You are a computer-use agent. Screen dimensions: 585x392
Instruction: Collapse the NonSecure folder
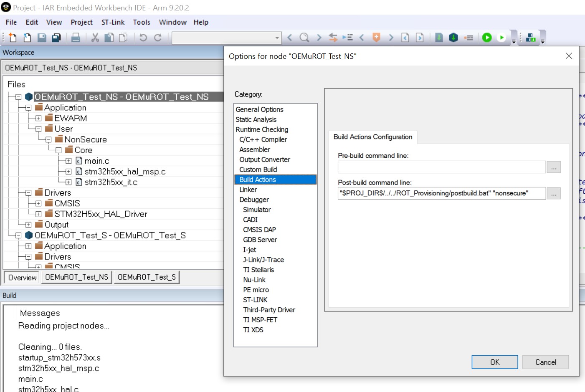point(48,139)
